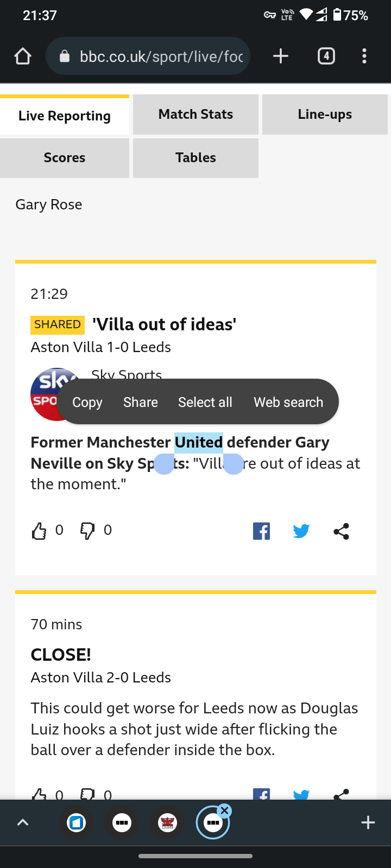Tap Web search for the selected text
Screen dimensions: 391x868
click(288, 402)
